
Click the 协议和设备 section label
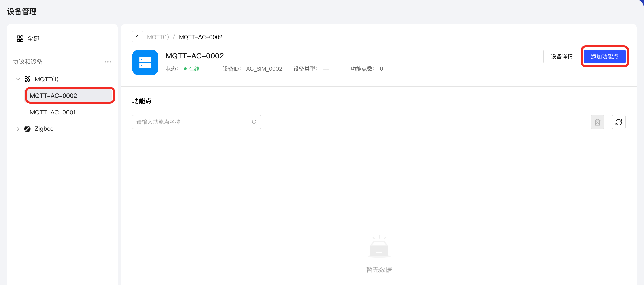pyautogui.click(x=28, y=62)
